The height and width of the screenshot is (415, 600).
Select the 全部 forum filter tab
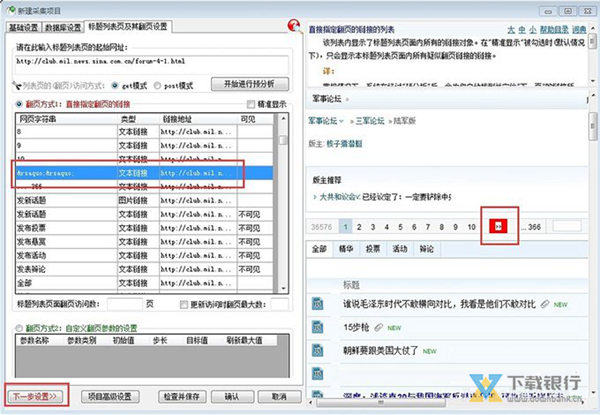319,249
